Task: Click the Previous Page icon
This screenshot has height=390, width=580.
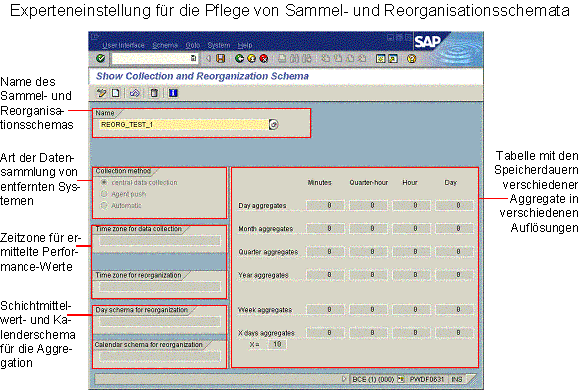Action: point(338,58)
